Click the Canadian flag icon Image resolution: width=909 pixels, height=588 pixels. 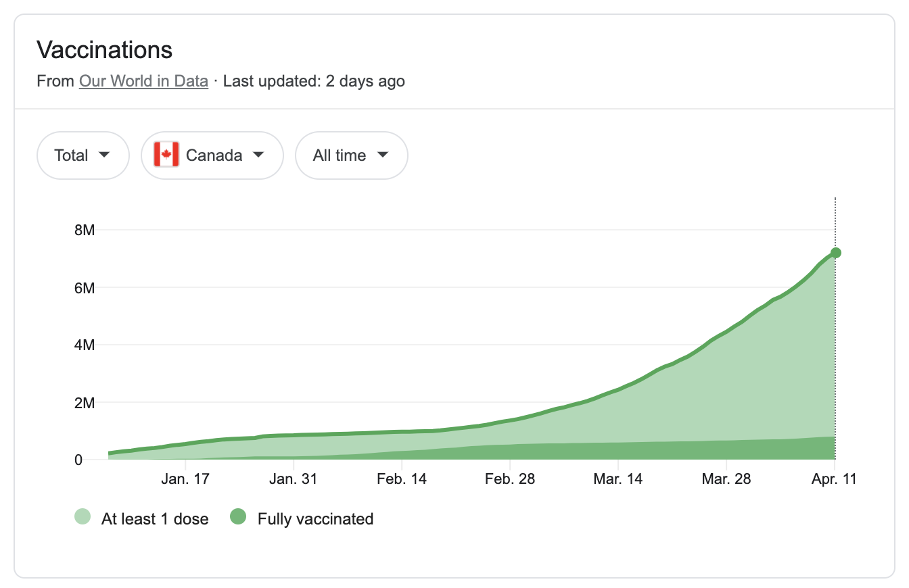point(166,155)
